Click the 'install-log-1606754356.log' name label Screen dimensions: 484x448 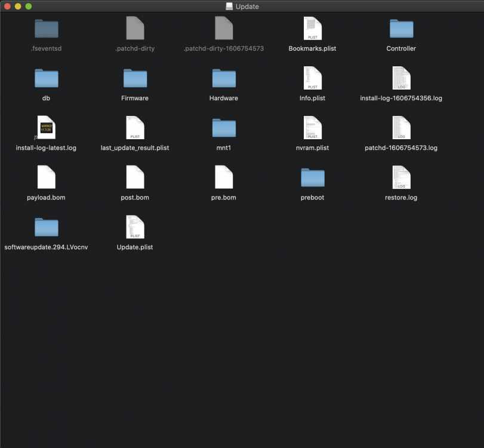pyautogui.click(x=401, y=98)
